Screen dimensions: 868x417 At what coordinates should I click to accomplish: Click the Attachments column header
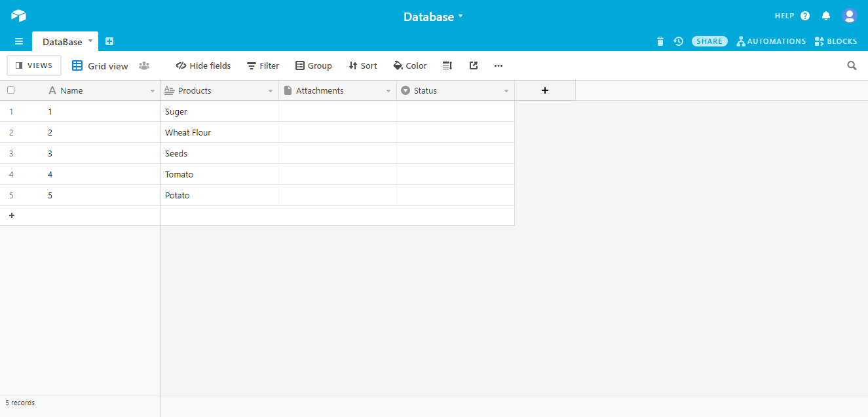[338, 90]
